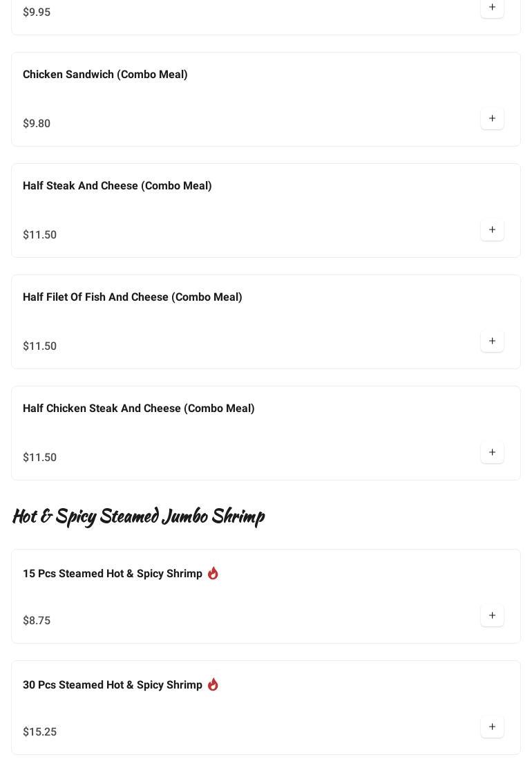
Task: Add 15 Pcs Steamed Hot & Spicy Shrimp
Action: pyautogui.click(x=492, y=615)
